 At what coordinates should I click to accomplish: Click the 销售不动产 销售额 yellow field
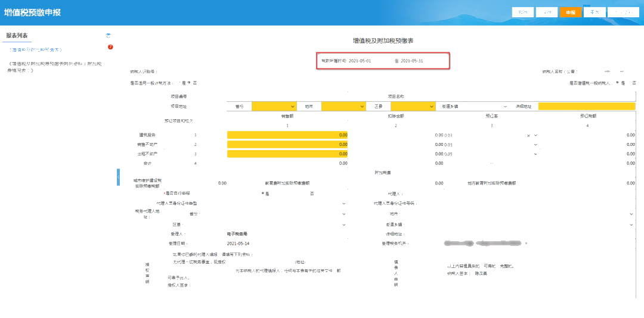tap(287, 145)
